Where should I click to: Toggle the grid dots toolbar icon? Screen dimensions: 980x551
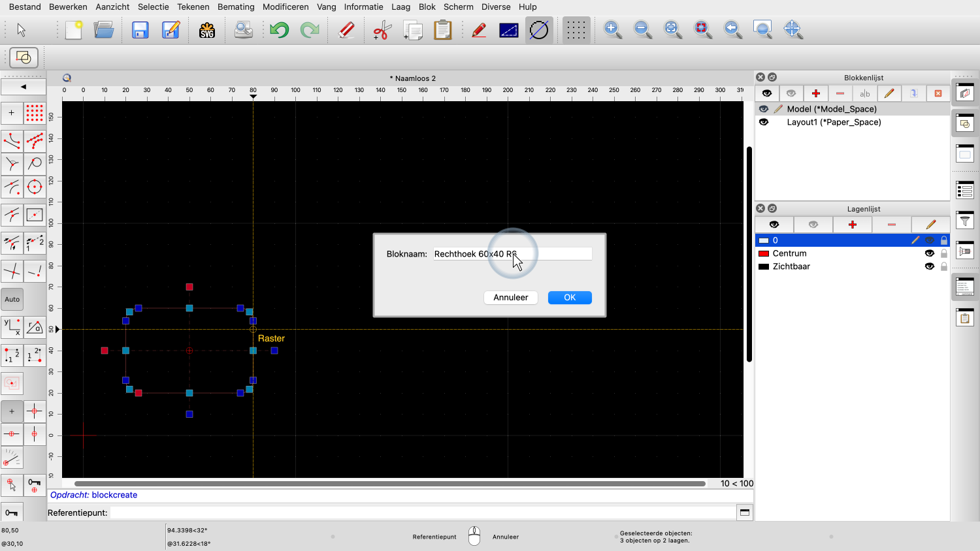point(576,30)
